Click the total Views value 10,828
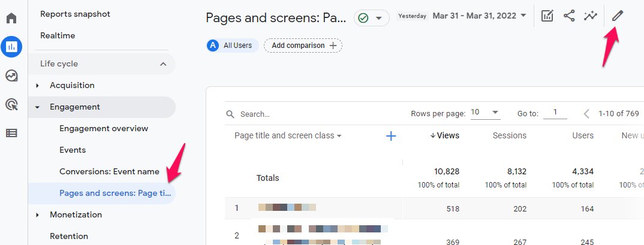Viewport: 644px width, 245px height. point(447,171)
